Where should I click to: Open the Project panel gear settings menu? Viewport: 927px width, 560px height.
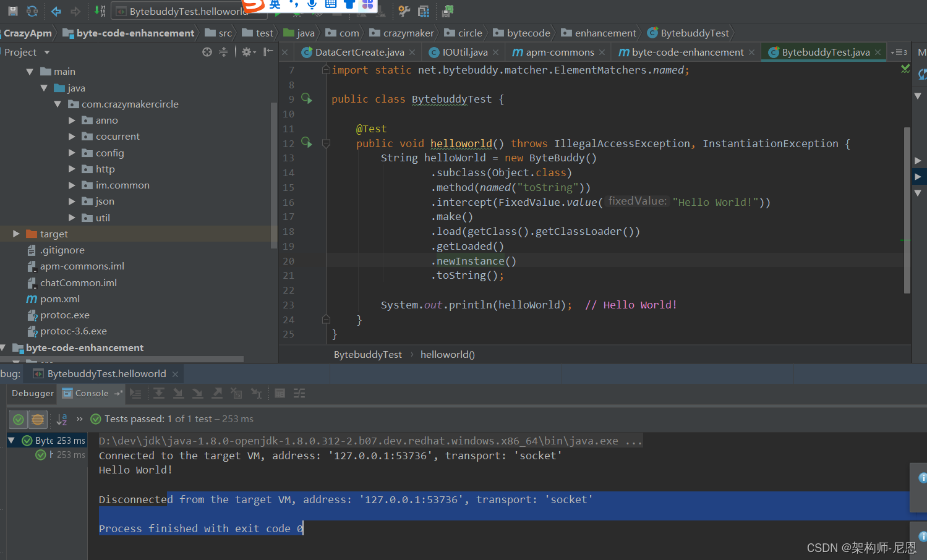point(248,52)
